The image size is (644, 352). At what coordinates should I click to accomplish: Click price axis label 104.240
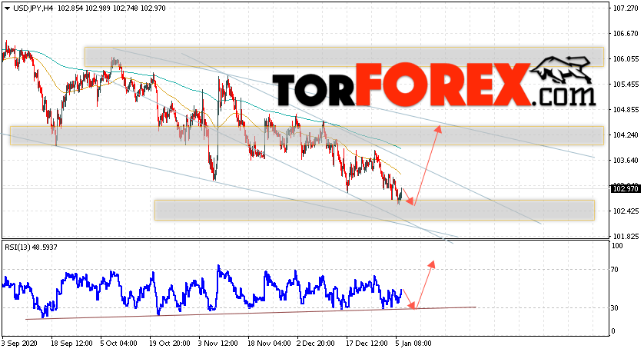626,135
